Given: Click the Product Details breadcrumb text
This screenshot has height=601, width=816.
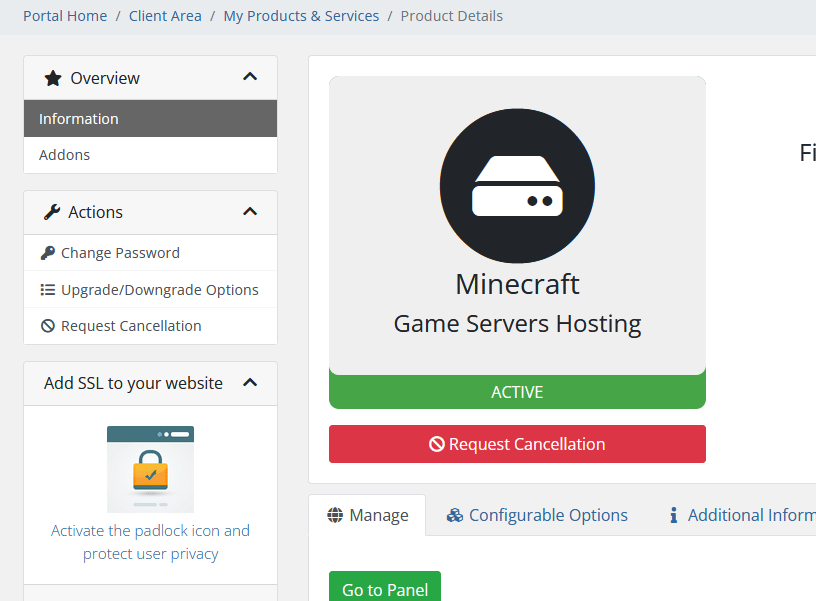Looking at the screenshot, I should tap(452, 16).
